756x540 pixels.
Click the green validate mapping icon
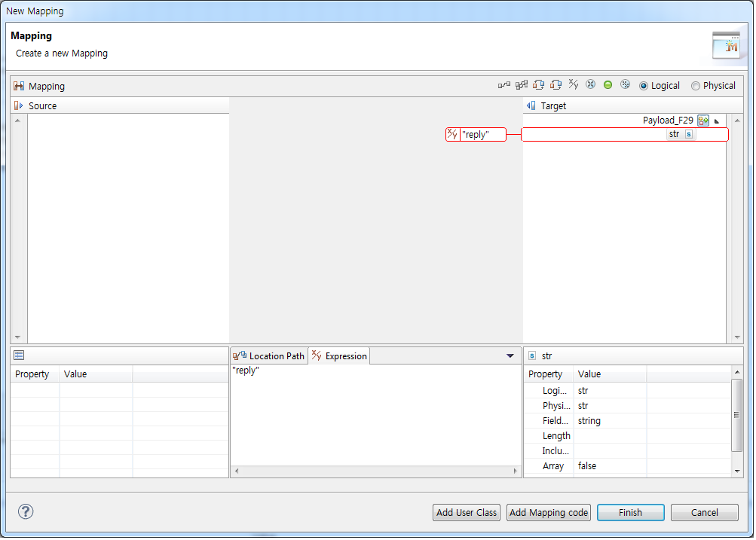pos(608,84)
